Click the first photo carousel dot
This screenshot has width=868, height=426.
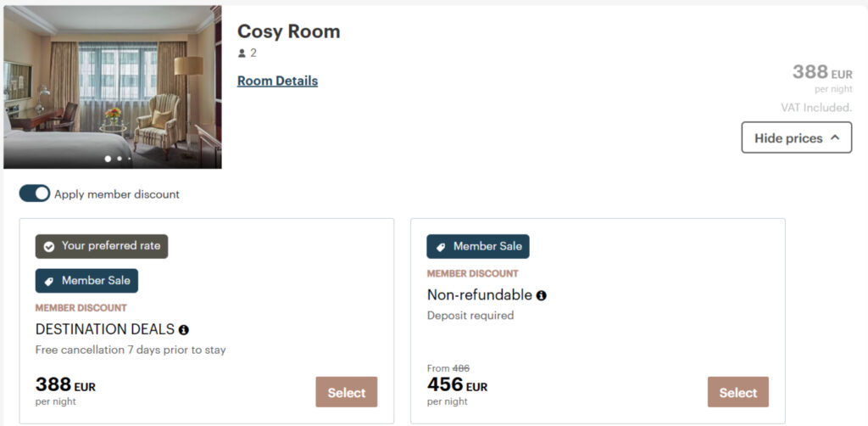(108, 159)
